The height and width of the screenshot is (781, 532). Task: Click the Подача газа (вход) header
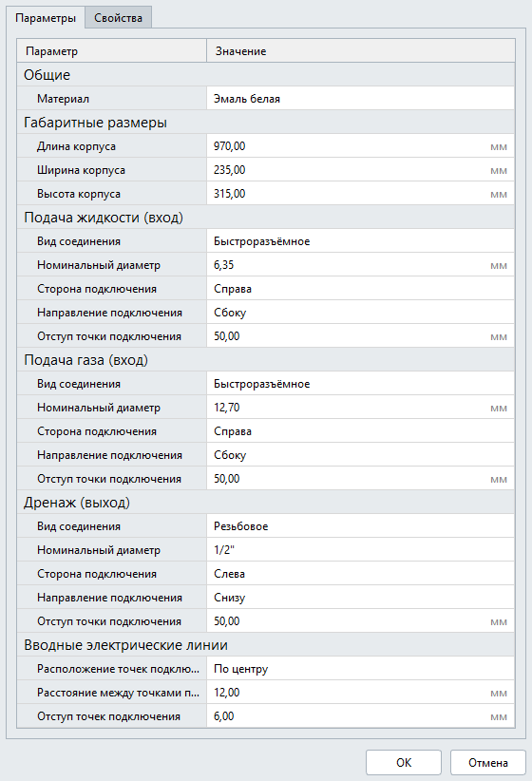(265, 360)
